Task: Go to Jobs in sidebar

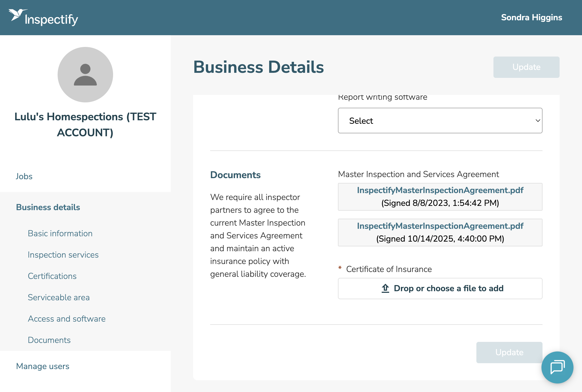Action: tap(24, 176)
